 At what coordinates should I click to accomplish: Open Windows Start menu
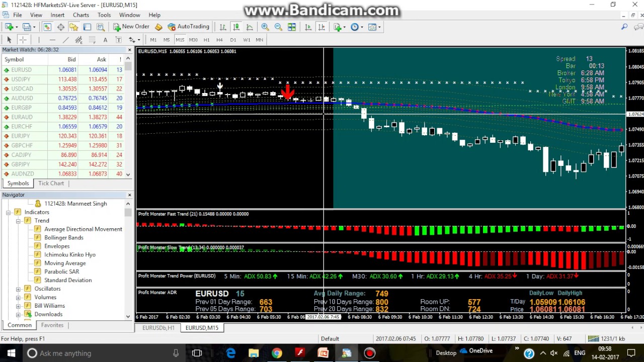(11, 353)
